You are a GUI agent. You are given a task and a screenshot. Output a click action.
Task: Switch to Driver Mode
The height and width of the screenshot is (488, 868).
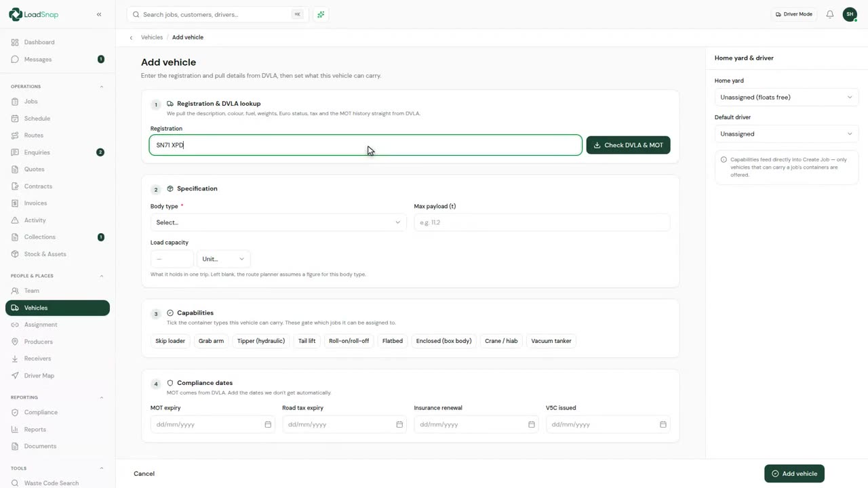point(793,14)
